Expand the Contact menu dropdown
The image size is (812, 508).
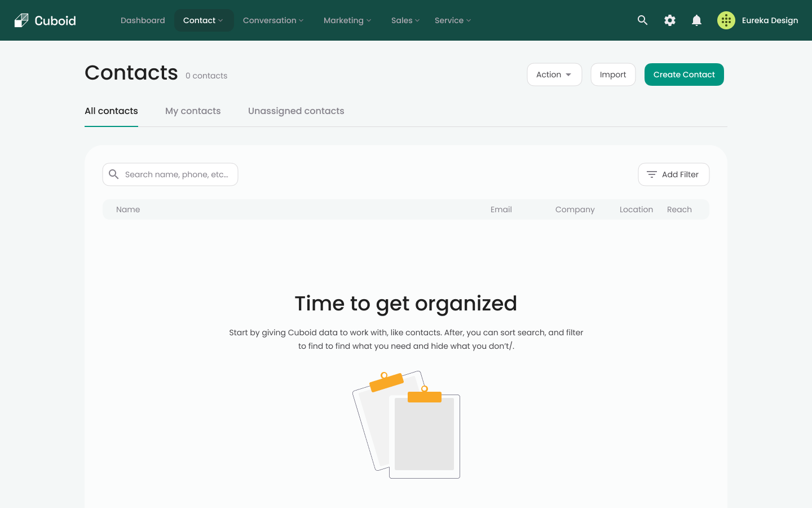(204, 20)
